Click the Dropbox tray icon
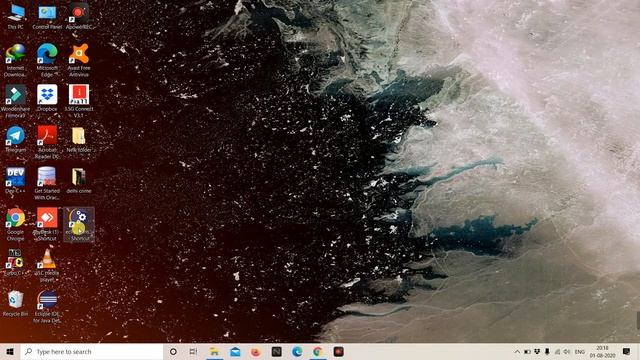 point(537,351)
